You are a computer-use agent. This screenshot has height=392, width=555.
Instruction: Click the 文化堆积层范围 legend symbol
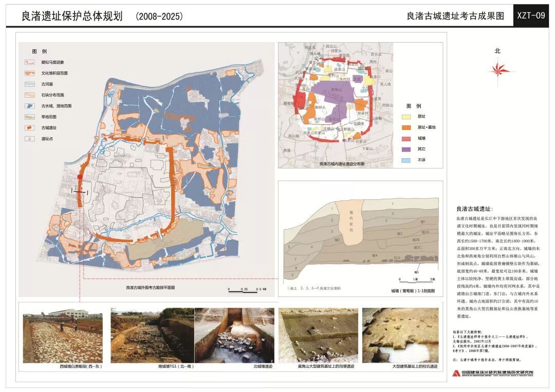click(30, 73)
